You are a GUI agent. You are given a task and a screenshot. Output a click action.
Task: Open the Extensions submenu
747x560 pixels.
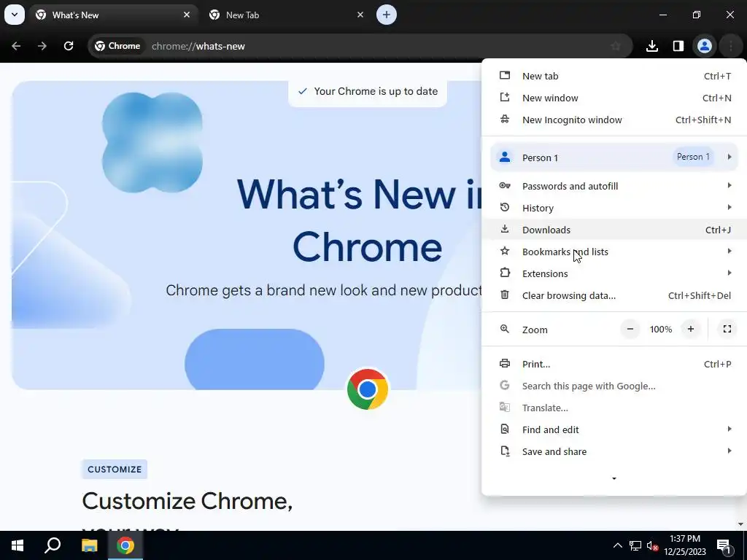614,274
